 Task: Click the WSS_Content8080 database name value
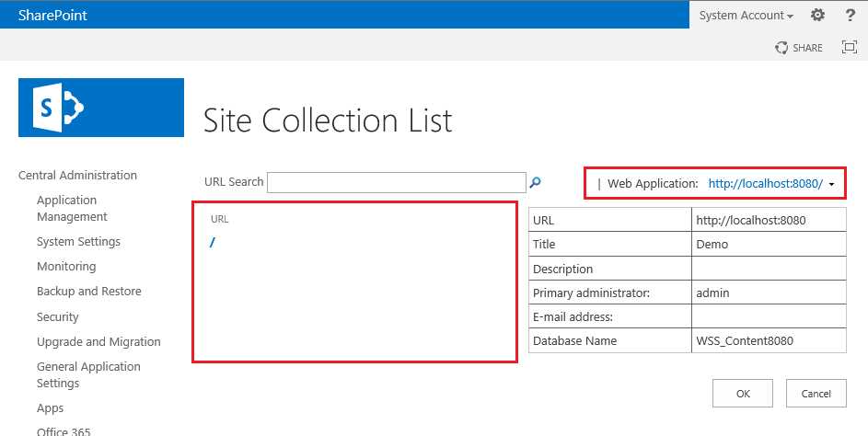pyautogui.click(x=769, y=340)
